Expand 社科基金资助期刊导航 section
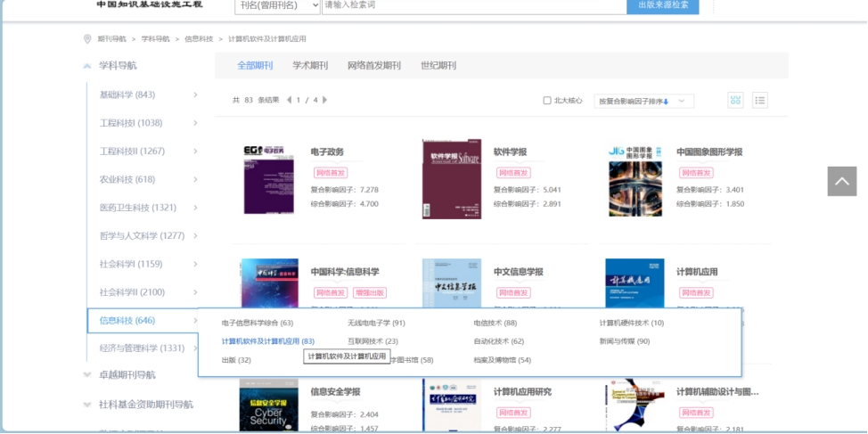 point(87,405)
